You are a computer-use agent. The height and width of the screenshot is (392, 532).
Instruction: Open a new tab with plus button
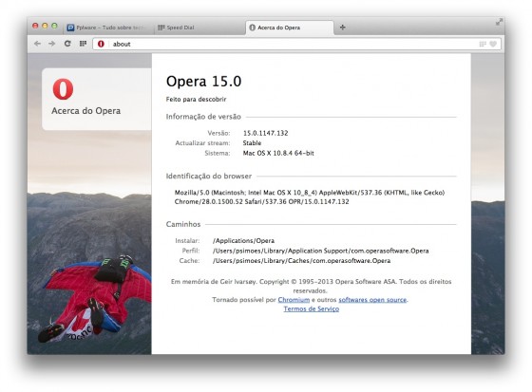pyautogui.click(x=343, y=28)
